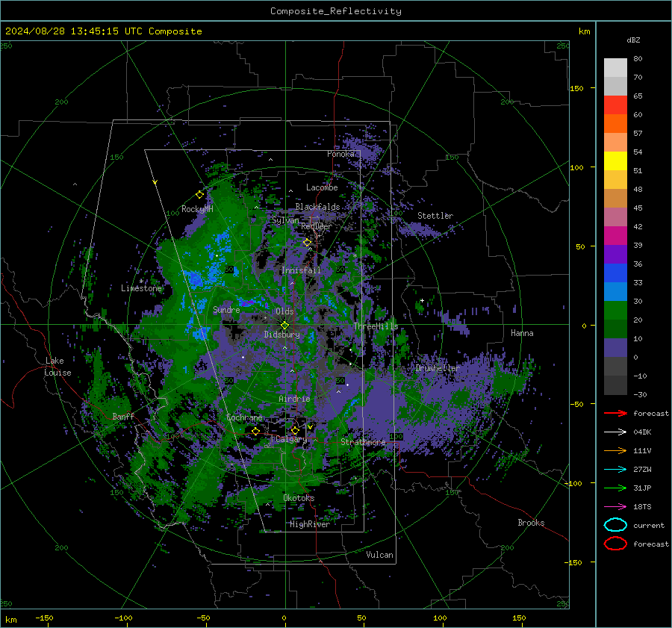The height and width of the screenshot is (628, 672).
Task: Click the light gray 80 dBZ swatch
Action: [615, 68]
